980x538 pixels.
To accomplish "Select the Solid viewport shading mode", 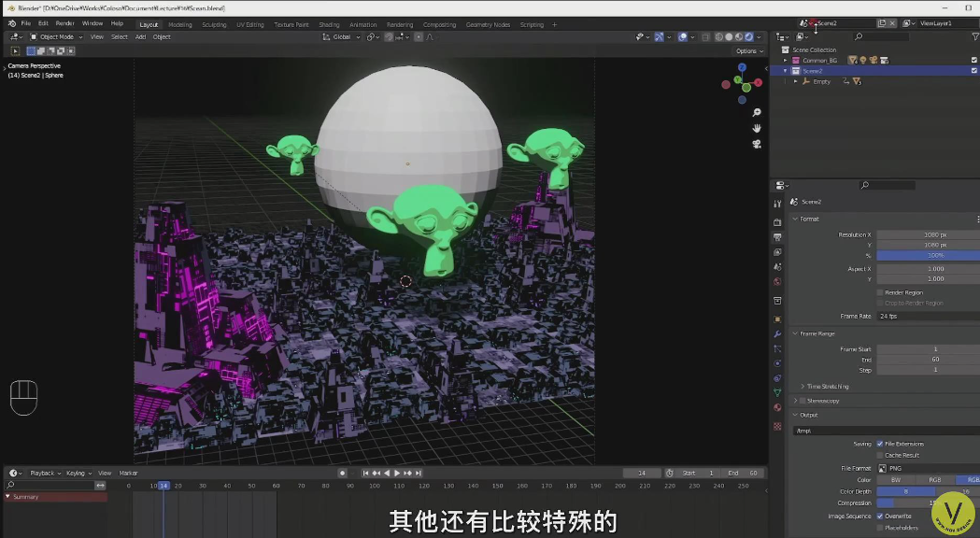I will [x=729, y=36].
